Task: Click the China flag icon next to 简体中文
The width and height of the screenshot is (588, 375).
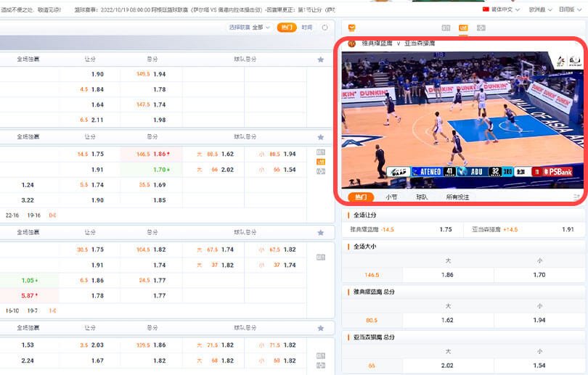Action: point(486,9)
